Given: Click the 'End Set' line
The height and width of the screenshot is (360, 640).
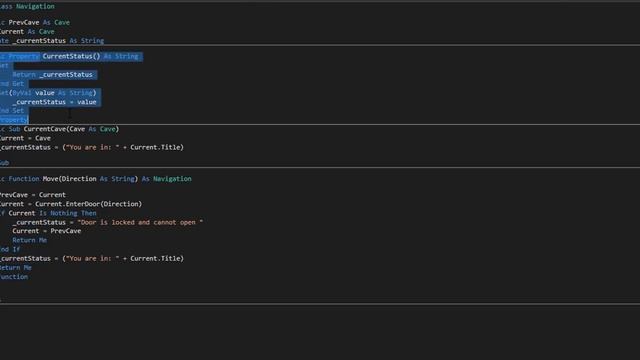Looking at the screenshot, I should pos(12,111).
